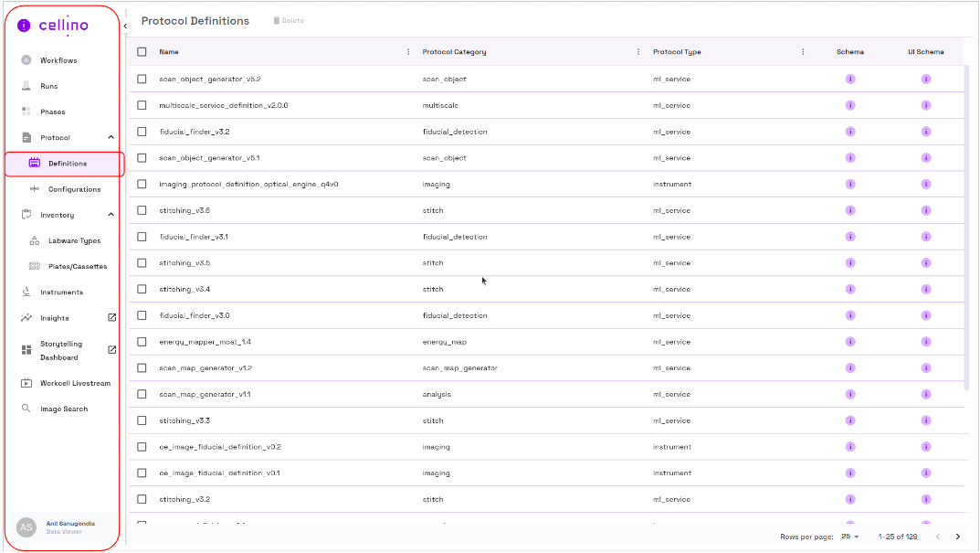Click the Delete button

(289, 21)
